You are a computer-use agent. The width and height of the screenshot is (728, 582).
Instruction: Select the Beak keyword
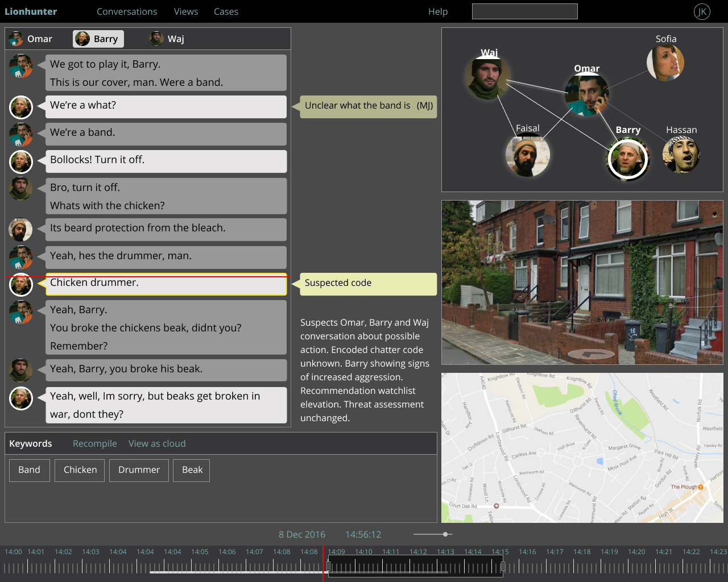tap(192, 471)
